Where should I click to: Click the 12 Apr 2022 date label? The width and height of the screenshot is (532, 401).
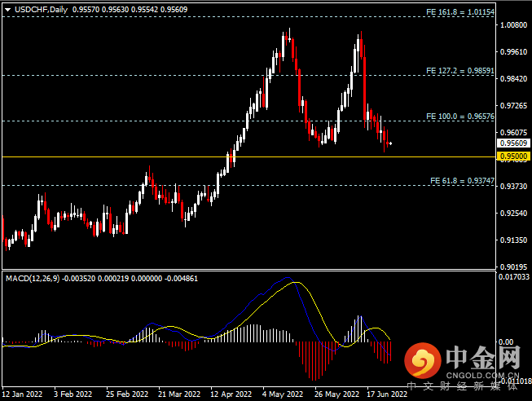(231, 394)
